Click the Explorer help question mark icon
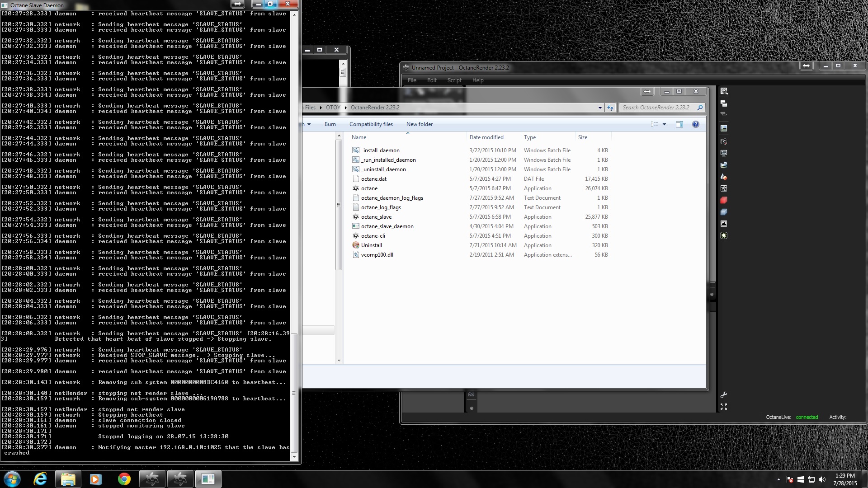The height and width of the screenshot is (488, 868). click(695, 124)
